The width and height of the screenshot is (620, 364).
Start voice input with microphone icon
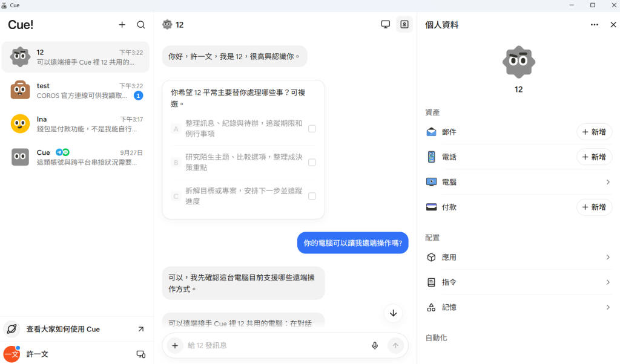(375, 345)
